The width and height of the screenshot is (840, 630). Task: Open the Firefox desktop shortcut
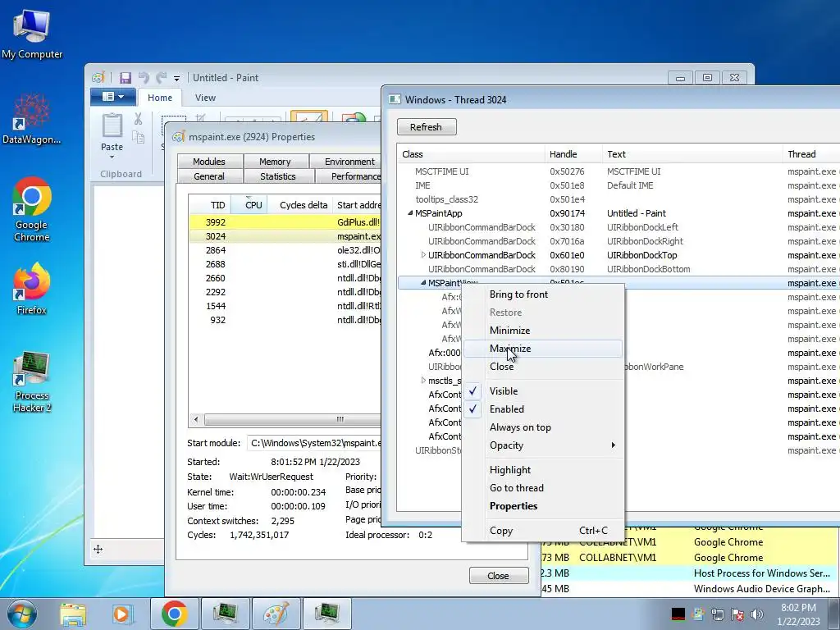pyautogui.click(x=32, y=290)
